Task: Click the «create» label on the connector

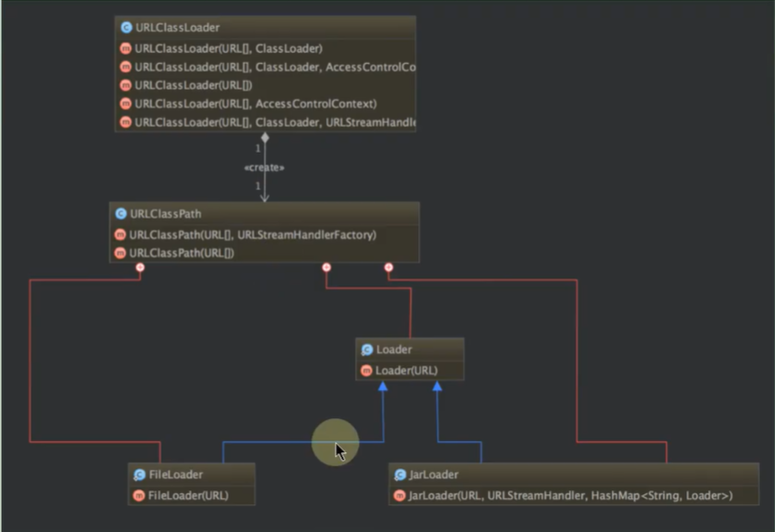Action: coord(264,168)
